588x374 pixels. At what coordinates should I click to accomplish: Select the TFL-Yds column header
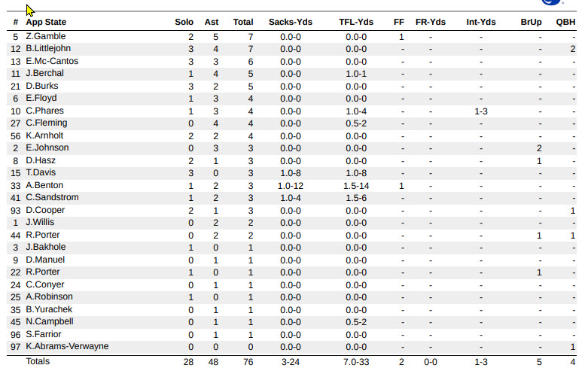tap(356, 23)
